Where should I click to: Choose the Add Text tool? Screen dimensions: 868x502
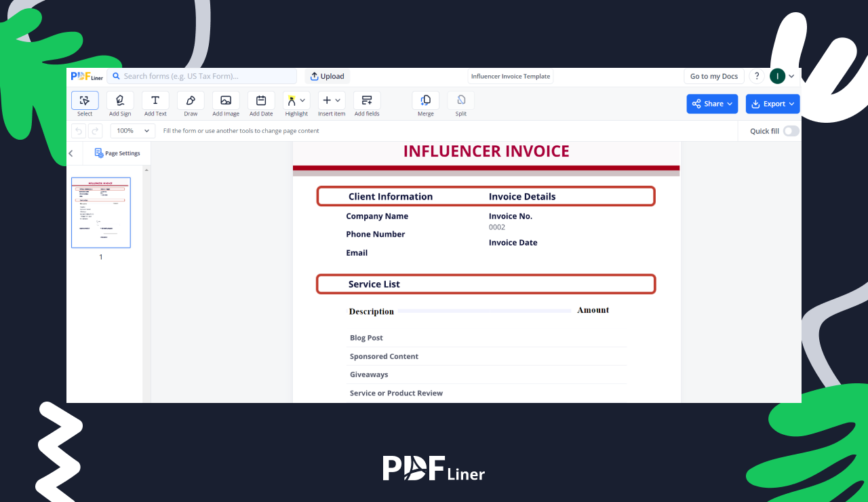coord(155,101)
